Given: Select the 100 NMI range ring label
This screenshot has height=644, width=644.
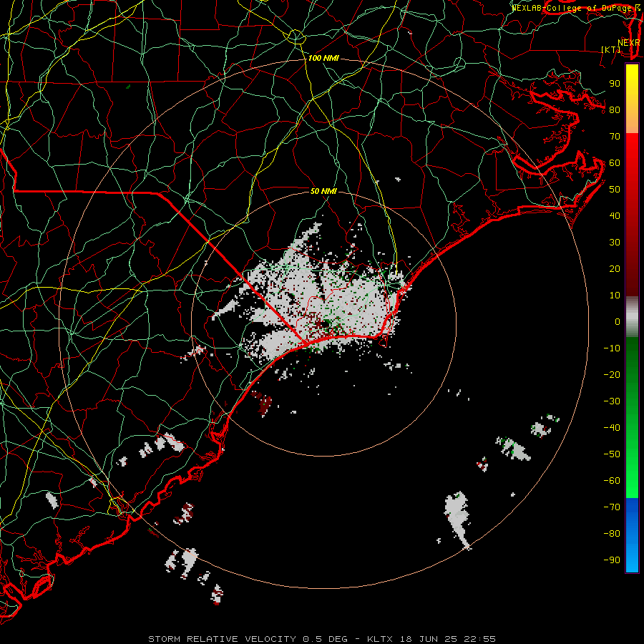Looking at the screenshot, I should pyautogui.click(x=323, y=59).
